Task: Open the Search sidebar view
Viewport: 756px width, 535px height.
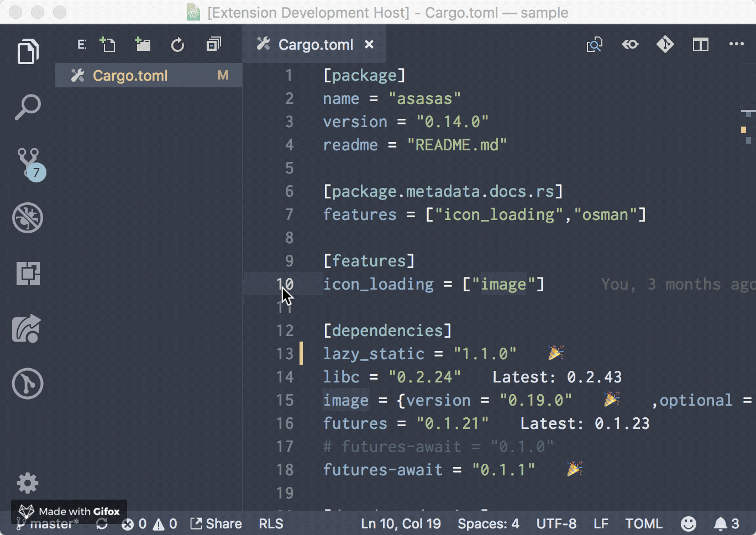Action: pos(28,107)
